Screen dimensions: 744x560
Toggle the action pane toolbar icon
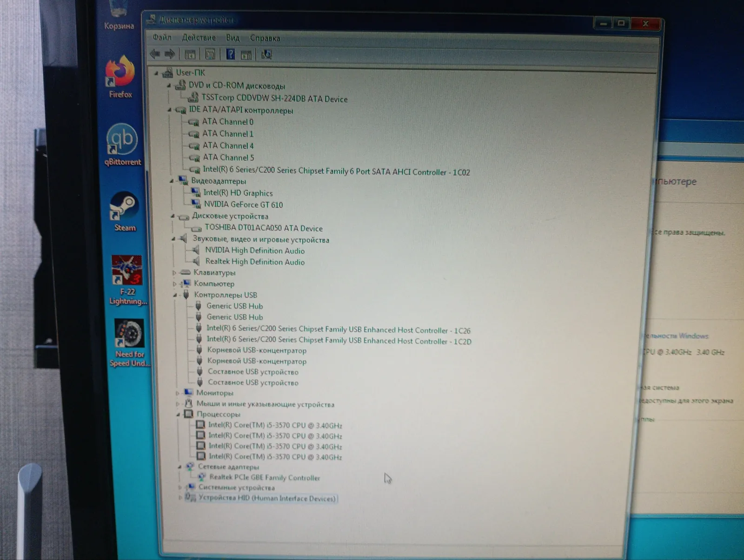pyautogui.click(x=246, y=55)
